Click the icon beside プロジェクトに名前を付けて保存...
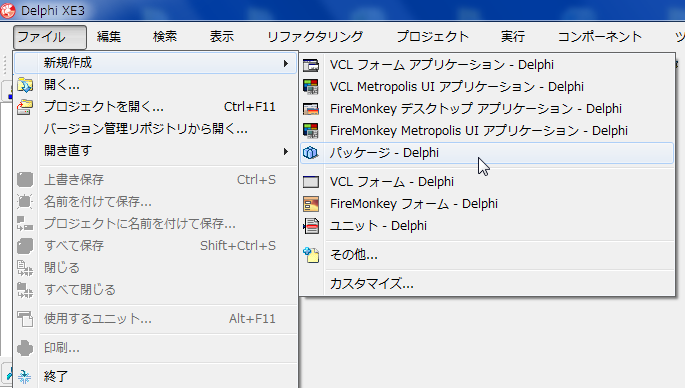This screenshot has width=685, height=388. coord(25,223)
